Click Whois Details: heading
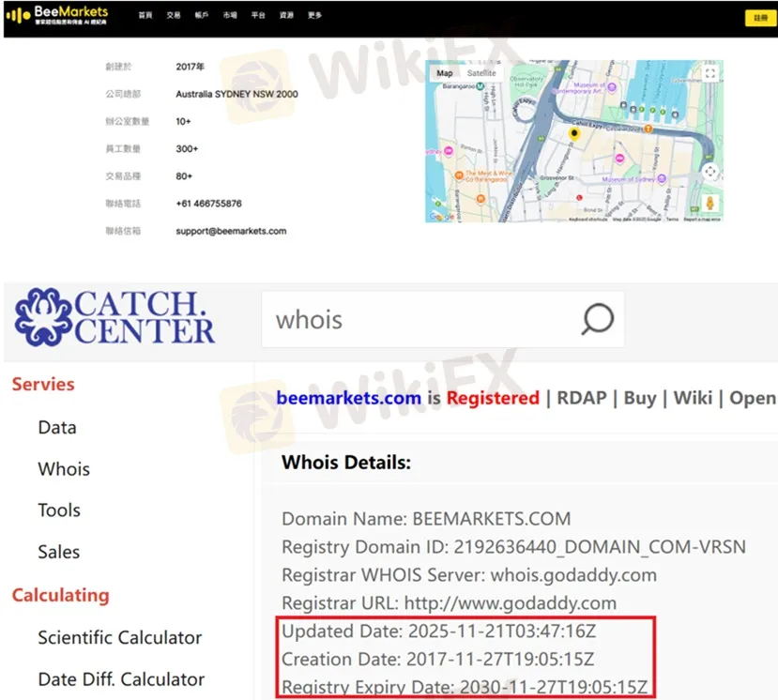The width and height of the screenshot is (778, 700). [x=346, y=463]
